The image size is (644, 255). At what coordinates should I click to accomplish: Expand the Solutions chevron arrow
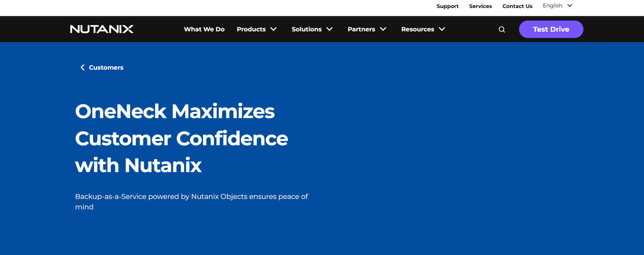click(x=329, y=29)
